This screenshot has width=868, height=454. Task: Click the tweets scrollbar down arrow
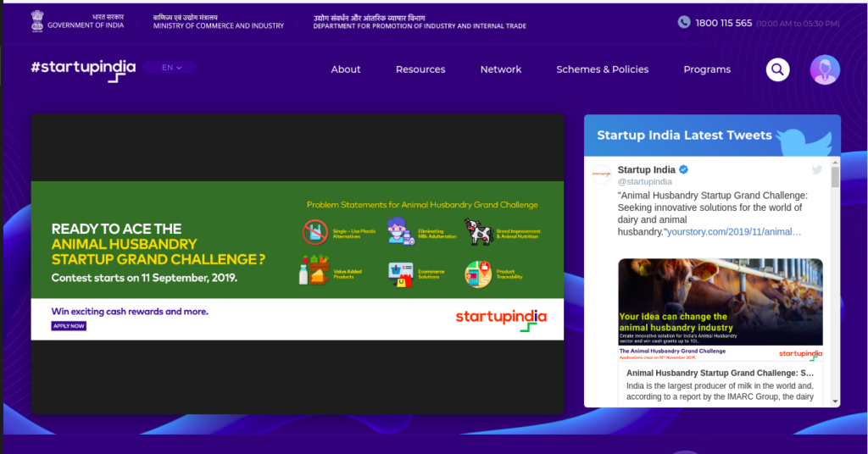(x=835, y=401)
